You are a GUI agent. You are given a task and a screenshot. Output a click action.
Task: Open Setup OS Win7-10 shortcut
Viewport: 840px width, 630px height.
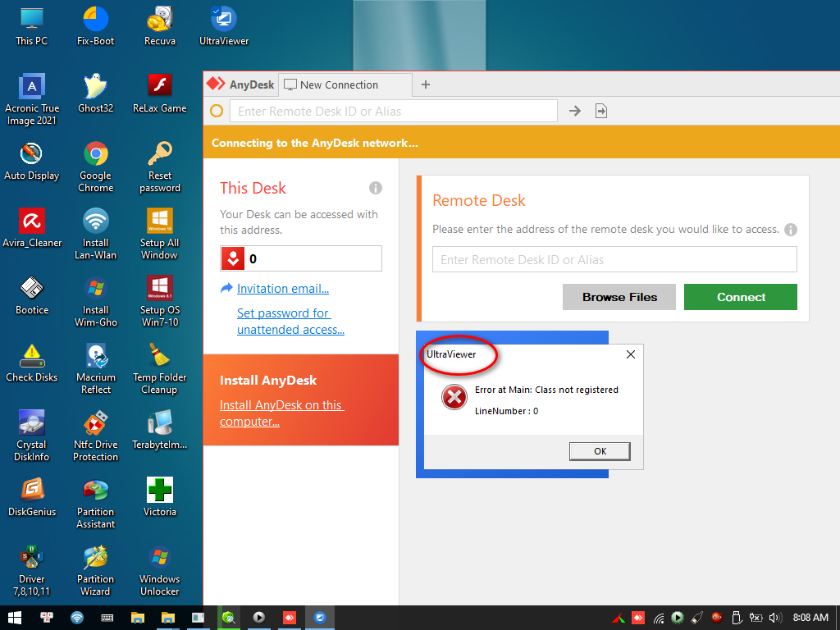pyautogui.click(x=160, y=302)
